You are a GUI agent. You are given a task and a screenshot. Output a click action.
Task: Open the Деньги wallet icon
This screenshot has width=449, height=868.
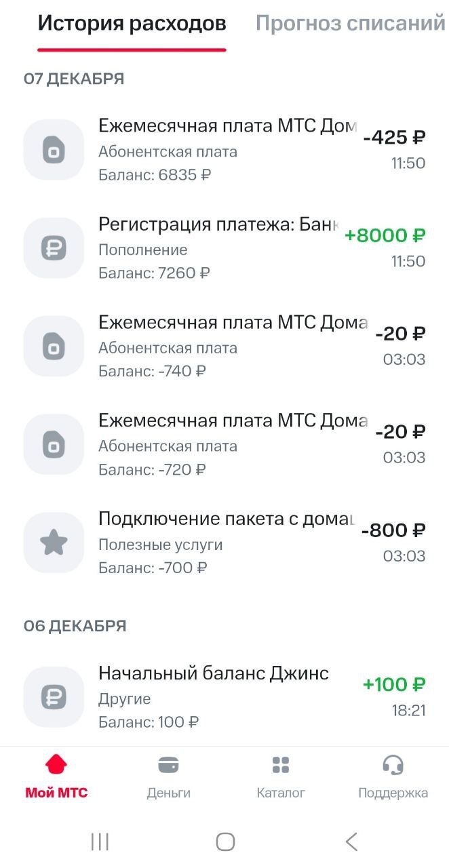tap(168, 765)
